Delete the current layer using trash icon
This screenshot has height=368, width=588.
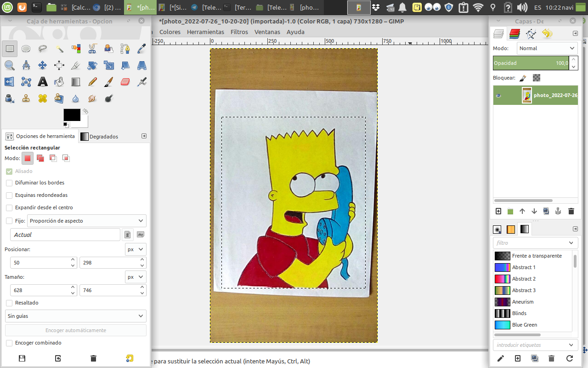click(571, 211)
